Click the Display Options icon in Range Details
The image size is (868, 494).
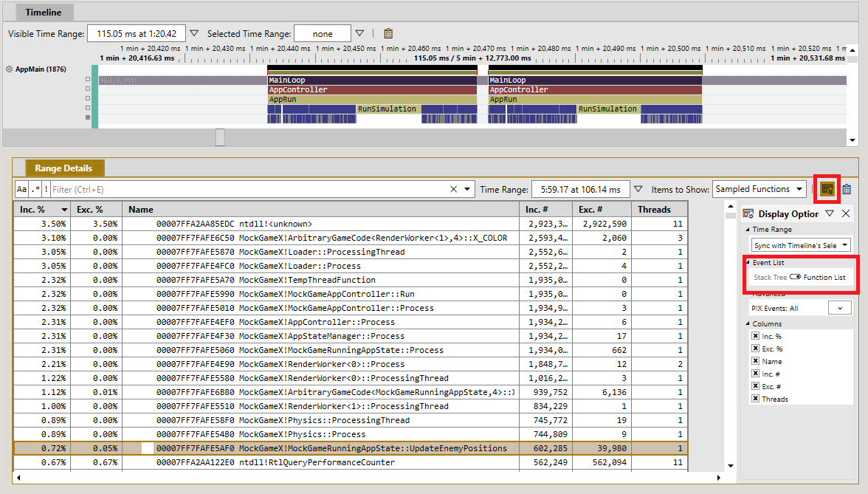[x=827, y=189]
